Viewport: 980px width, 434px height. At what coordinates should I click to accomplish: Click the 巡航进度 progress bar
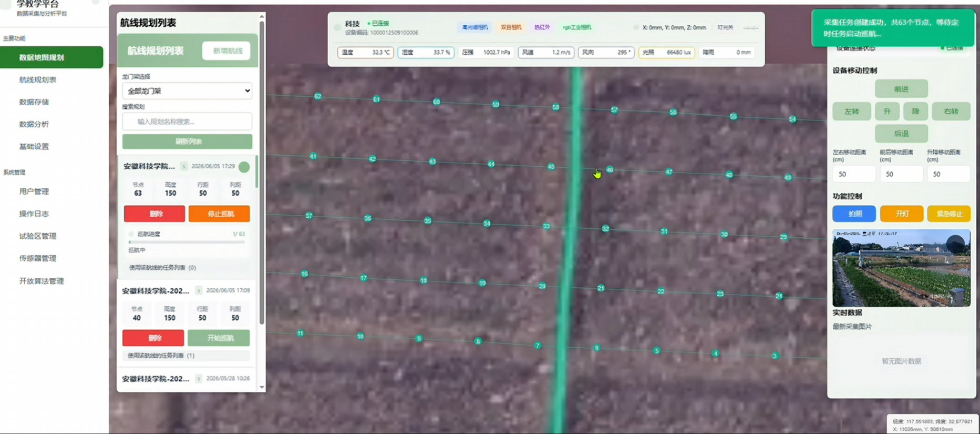click(187, 242)
